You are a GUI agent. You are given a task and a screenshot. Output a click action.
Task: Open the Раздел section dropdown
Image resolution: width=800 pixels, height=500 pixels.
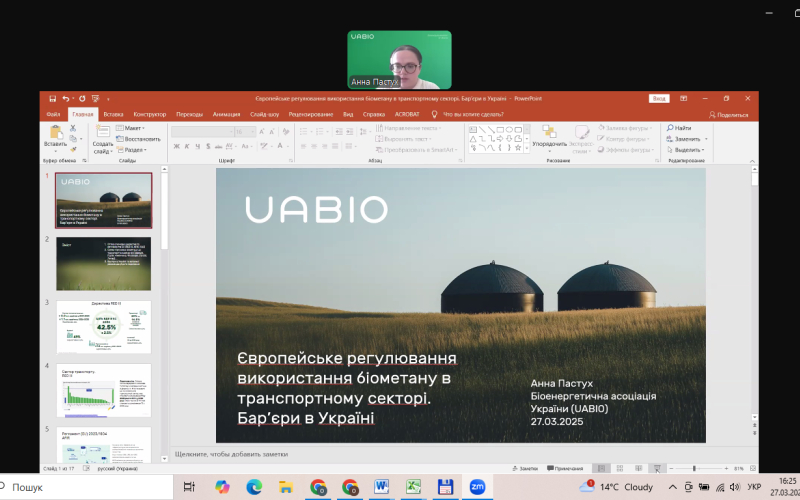point(132,150)
